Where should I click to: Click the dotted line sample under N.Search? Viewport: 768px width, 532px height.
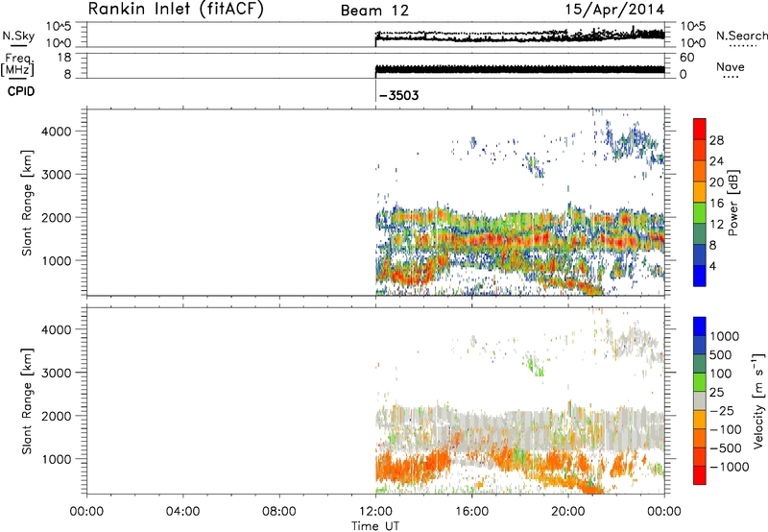[743, 46]
